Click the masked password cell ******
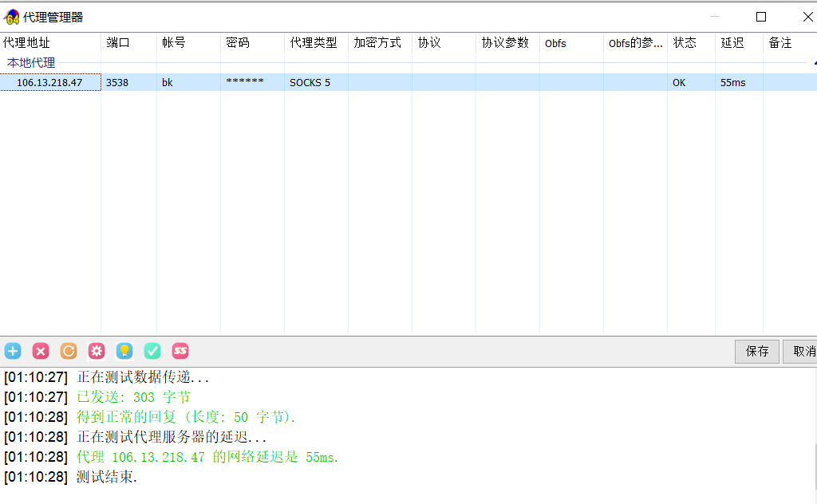The image size is (817, 504). (x=245, y=82)
